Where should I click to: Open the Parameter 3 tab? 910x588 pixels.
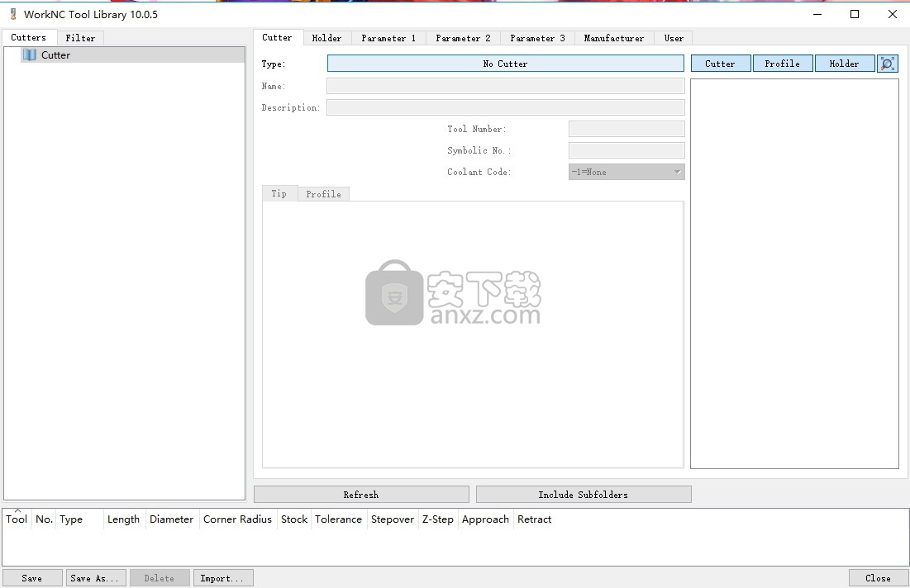(537, 38)
